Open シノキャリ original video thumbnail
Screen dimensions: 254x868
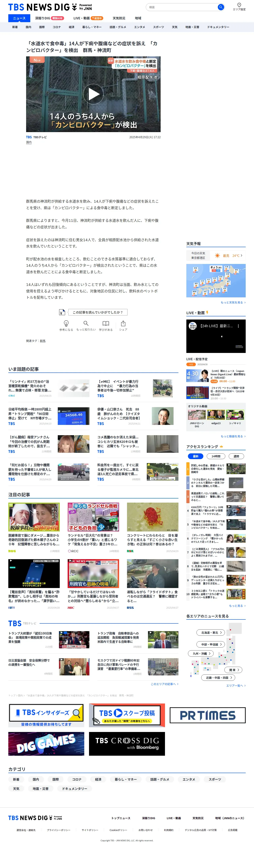pyautogui.click(x=235, y=415)
